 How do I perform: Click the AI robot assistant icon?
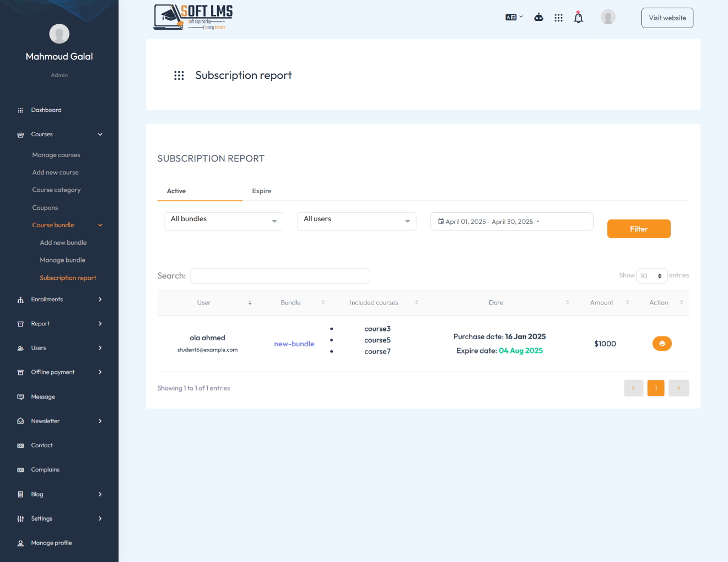coord(539,18)
